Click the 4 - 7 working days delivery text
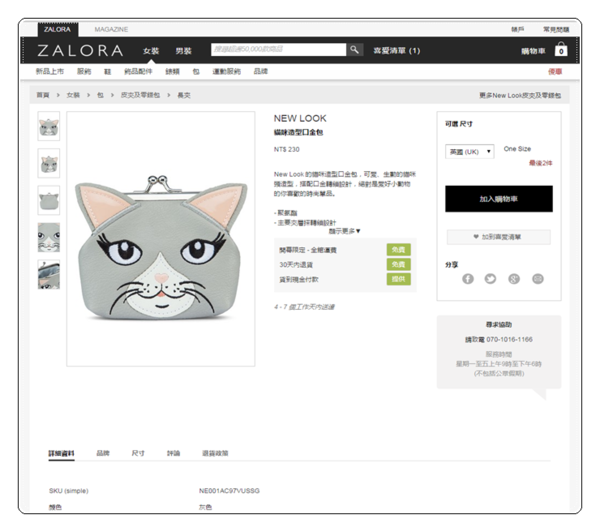 pos(304,307)
